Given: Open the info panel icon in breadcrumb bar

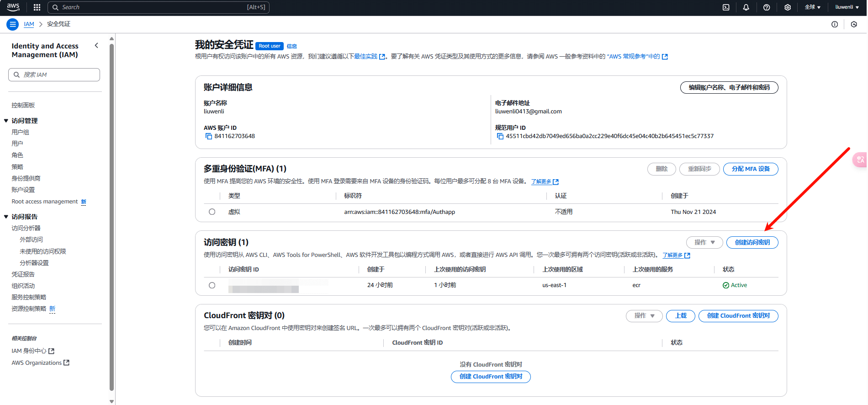Looking at the screenshot, I should [x=835, y=24].
